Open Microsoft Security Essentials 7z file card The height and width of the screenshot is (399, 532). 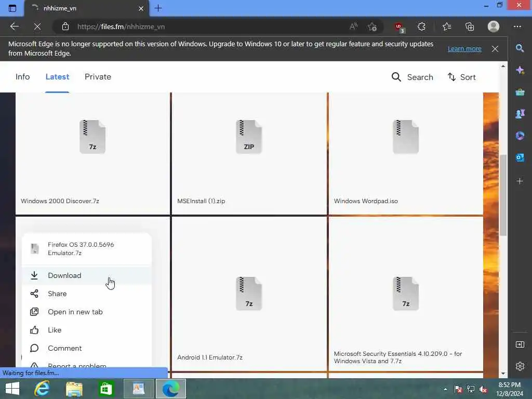406,294
